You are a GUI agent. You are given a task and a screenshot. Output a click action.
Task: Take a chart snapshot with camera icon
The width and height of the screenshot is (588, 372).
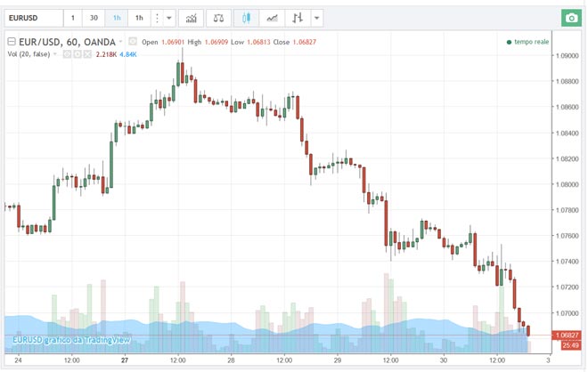570,18
